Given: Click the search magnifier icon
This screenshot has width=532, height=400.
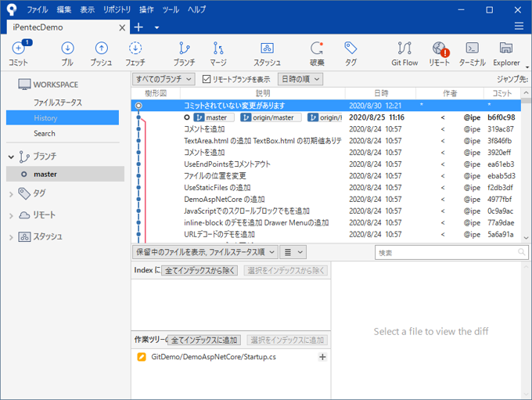Looking at the screenshot, I should click(522, 252).
